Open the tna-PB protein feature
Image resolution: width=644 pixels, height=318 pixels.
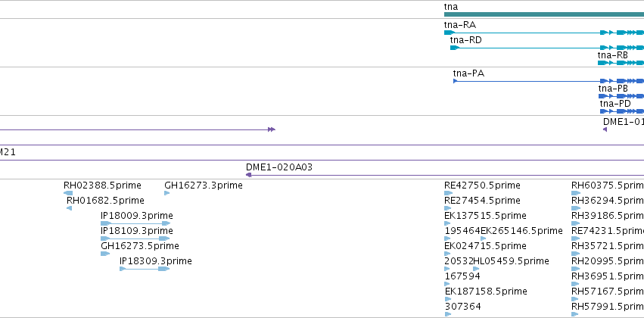pyautogui.click(x=621, y=96)
